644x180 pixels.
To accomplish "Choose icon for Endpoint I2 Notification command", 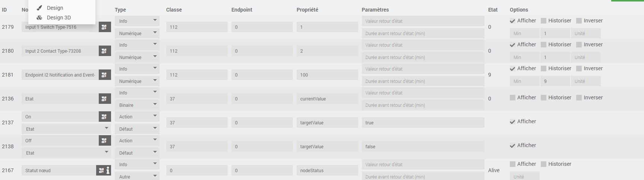I will pyautogui.click(x=104, y=75).
